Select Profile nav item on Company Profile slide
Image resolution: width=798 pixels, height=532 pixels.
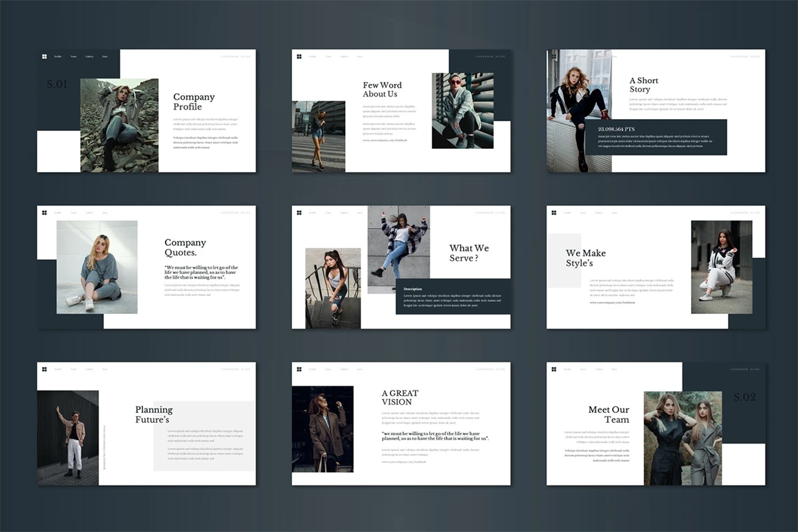pos(58,57)
